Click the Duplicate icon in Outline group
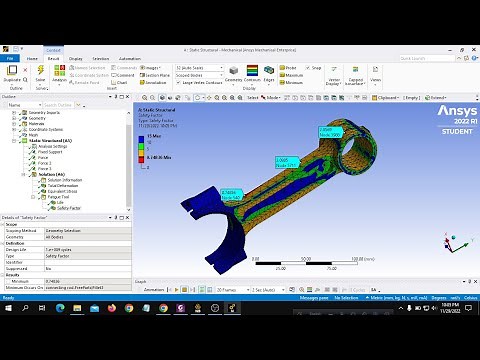 (12, 70)
